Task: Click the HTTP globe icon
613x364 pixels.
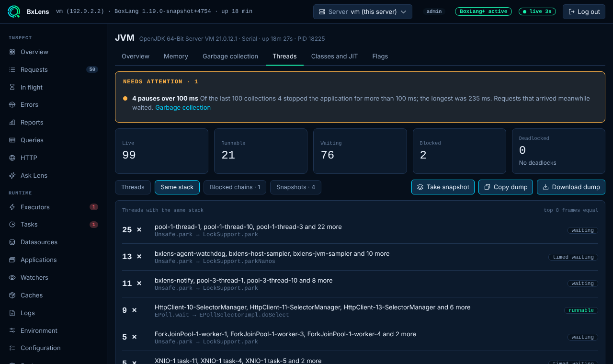Action: click(12, 158)
